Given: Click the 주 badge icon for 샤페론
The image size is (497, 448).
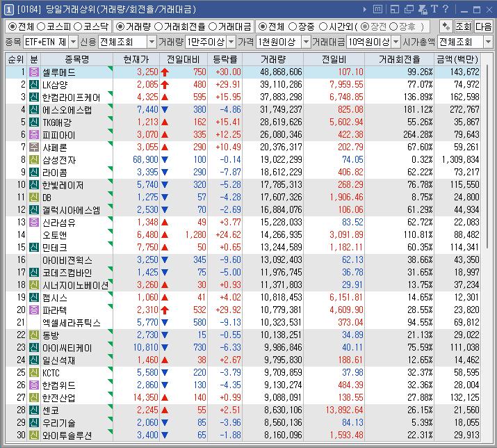Looking at the screenshot, I should (x=34, y=147).
